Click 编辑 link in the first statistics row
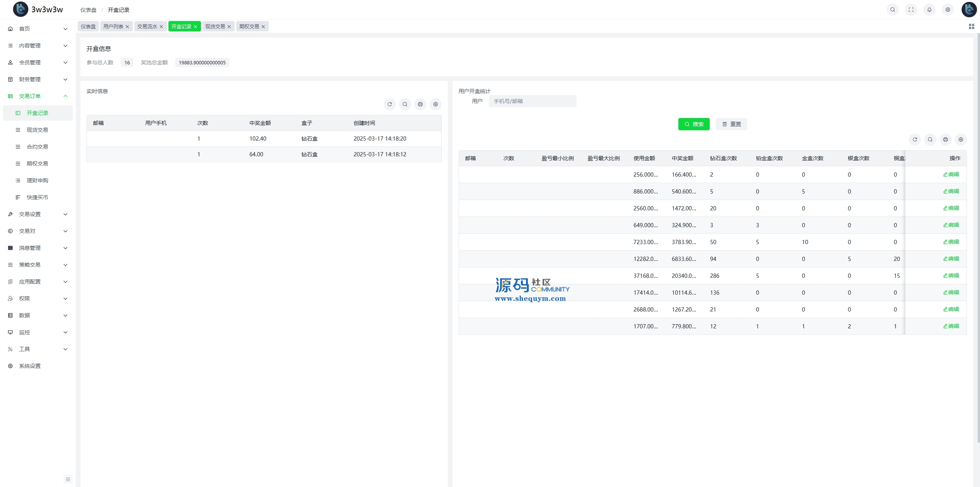This screenshot has height=487, width=980. pyautogui.click(x=951, y=174)
